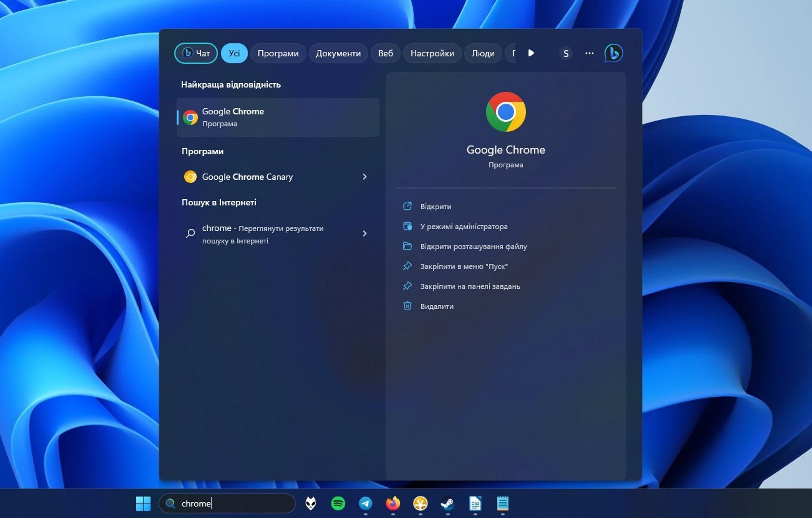Click the Google Chrome title in the preview pane
Screen dimensions: 812x518
(x=506, y=150)
